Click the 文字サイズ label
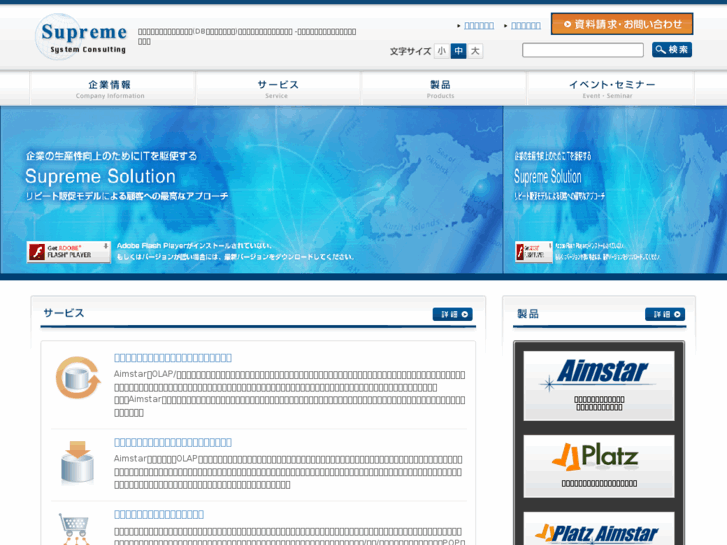 [410, 51]
